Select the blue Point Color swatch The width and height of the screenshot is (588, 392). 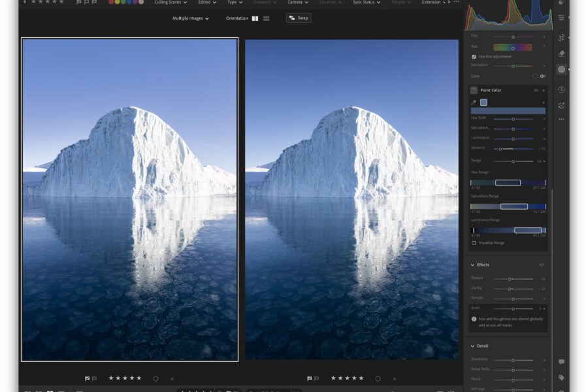click(x=483, y=103)
